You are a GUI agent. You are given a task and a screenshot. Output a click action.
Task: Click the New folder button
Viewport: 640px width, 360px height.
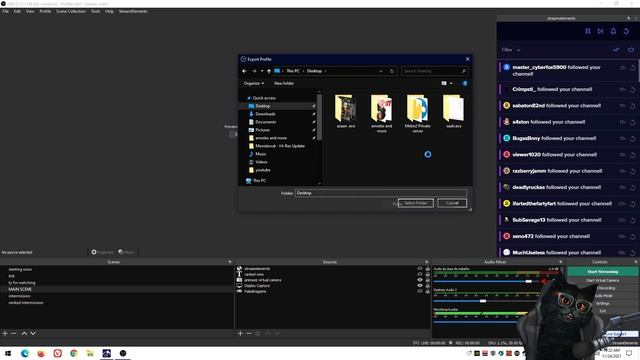pyautogui.click(x=284, y=83)
